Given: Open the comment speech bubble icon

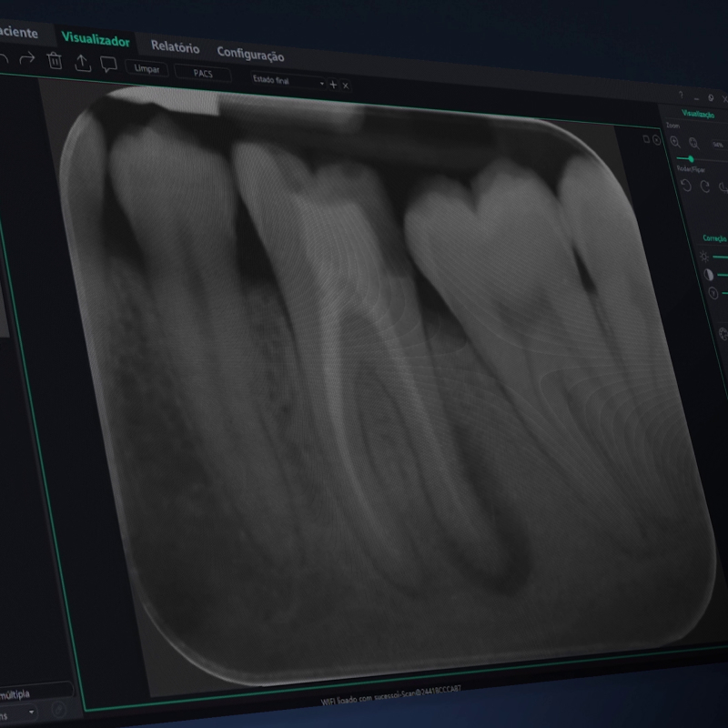Looking at the screenshot, I should [x=109, y=65].
